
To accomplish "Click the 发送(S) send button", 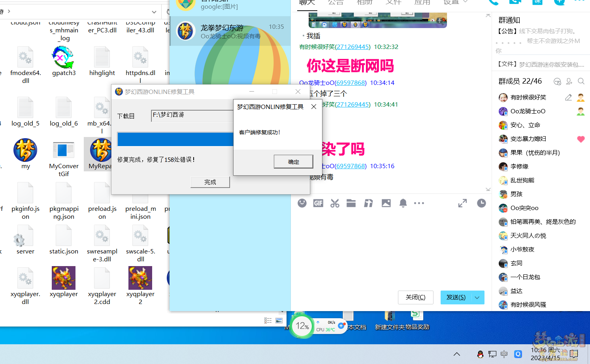I will 456,297.
